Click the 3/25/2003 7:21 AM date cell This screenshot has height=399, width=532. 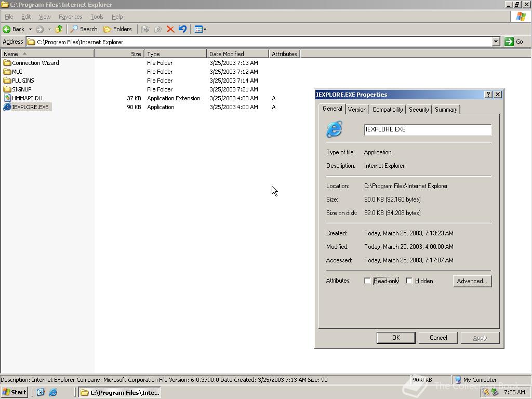(x=233, y=89)
